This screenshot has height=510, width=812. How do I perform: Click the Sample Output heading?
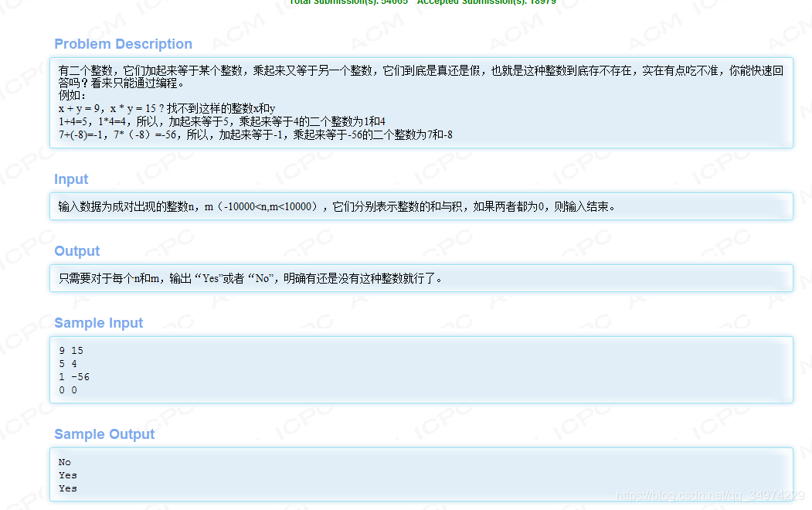tap(104, 434)
